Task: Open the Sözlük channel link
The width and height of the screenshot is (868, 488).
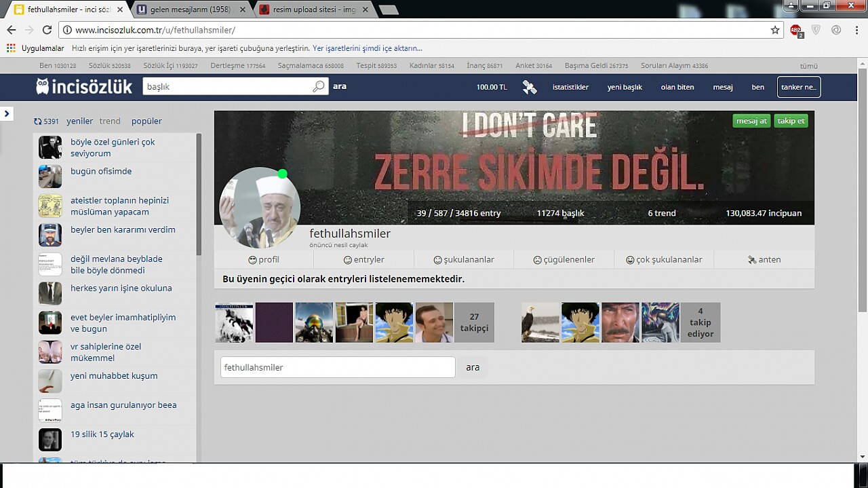Action: click(x=110, y=66)
